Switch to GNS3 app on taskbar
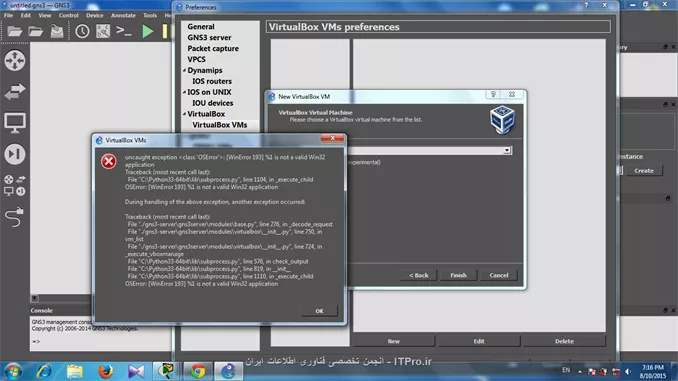Viewport: 678px width, 381px height. click(x=228, y=371)
